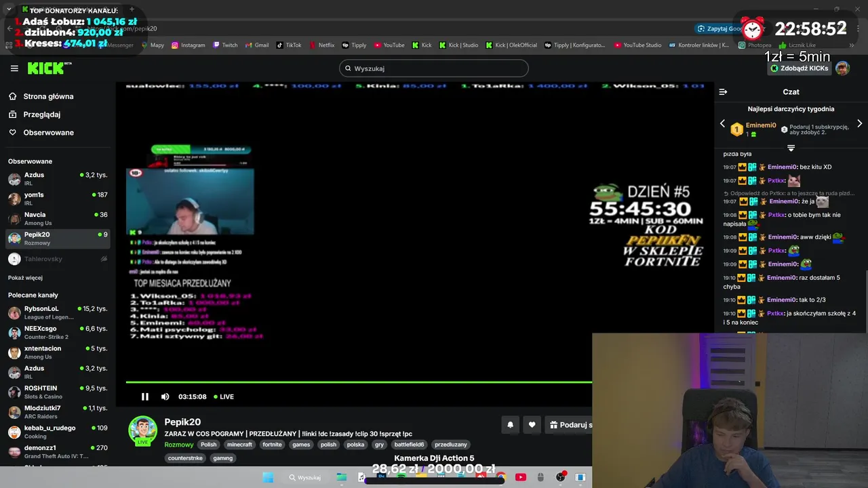Expand the leaderboard chevron below Eminemi0
868x488 pixels.
point(791,147)
